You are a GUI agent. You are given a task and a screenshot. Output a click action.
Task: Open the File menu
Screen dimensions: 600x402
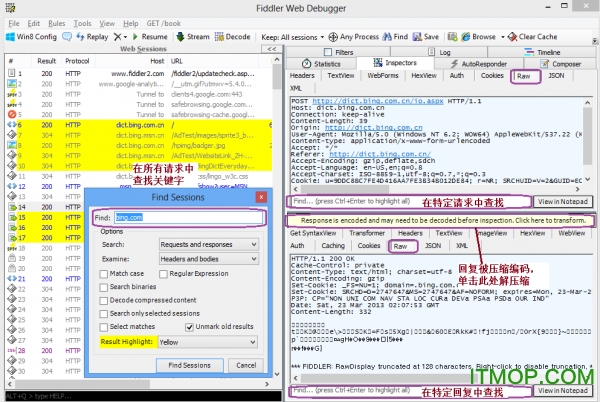14,23
